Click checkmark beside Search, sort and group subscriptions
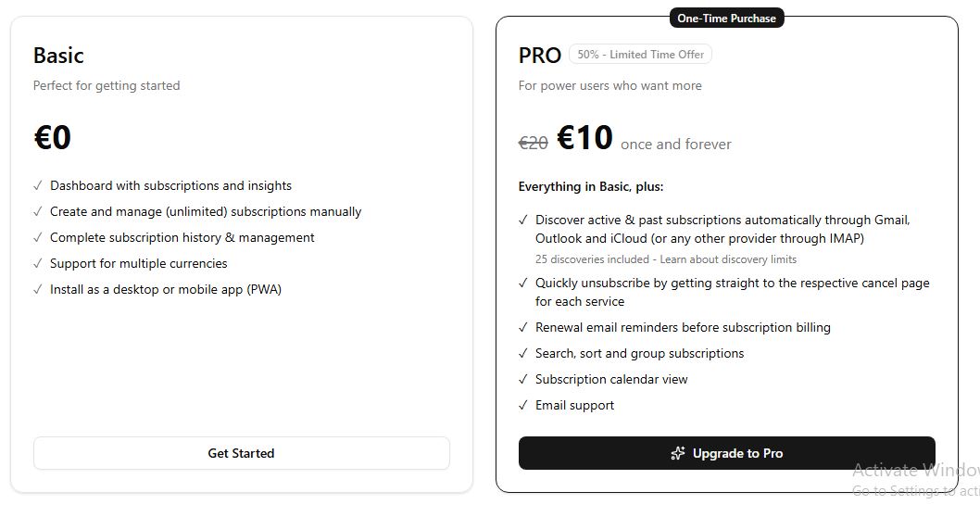Screen dimensions: 980x517 [523, 353]
